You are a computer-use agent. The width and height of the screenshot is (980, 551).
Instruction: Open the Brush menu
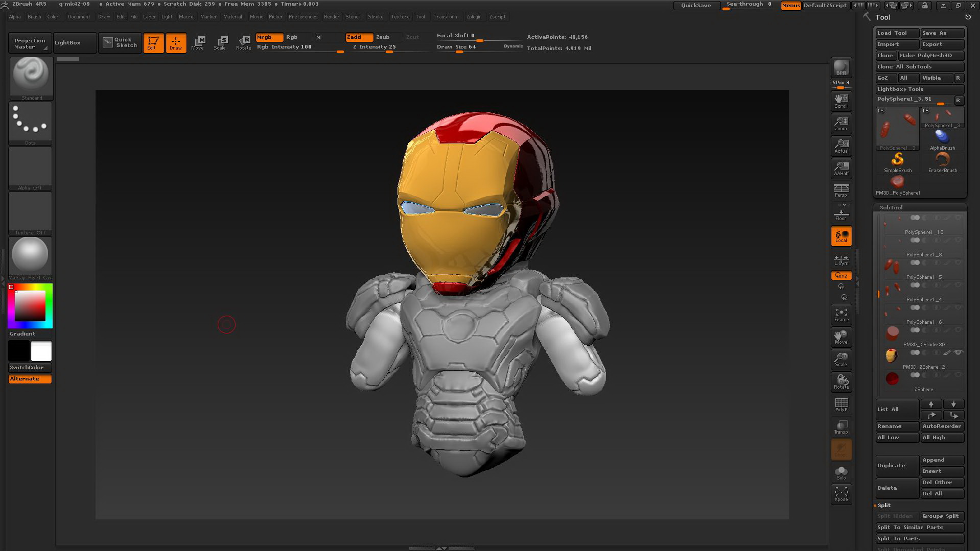pos(34,17)
